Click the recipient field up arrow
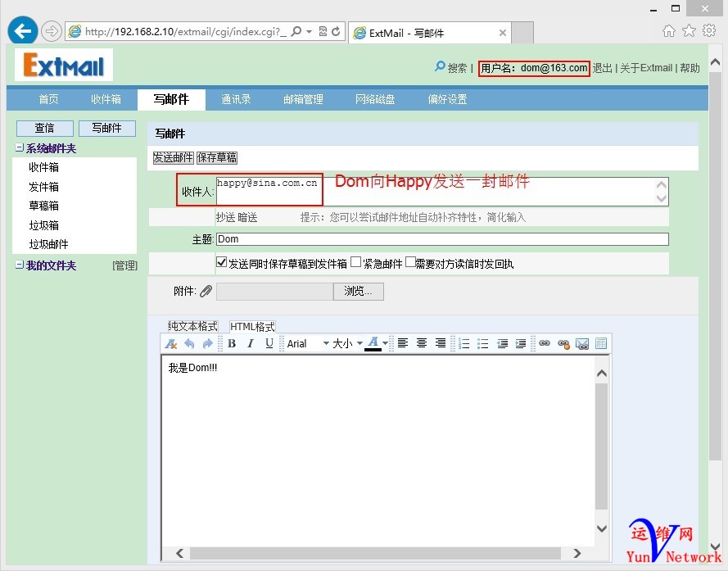The width and height of the screenshot is (728, 571). 662,185
